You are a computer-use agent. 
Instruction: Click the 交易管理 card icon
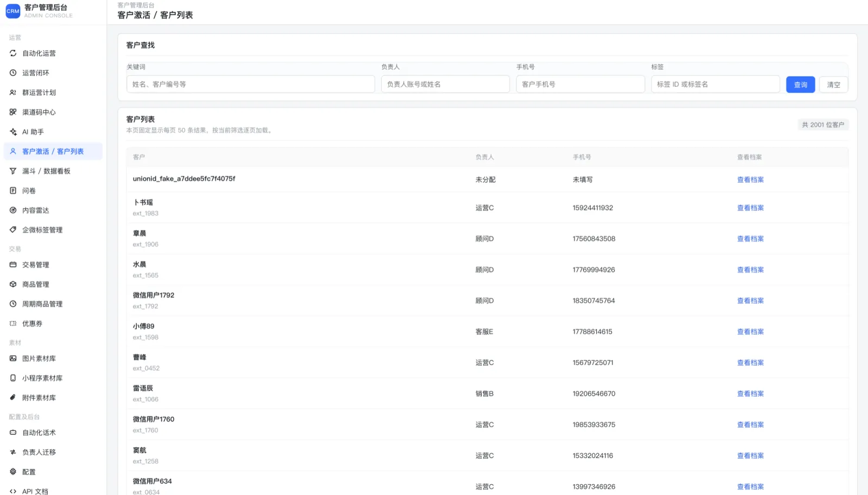pos(13,265)
